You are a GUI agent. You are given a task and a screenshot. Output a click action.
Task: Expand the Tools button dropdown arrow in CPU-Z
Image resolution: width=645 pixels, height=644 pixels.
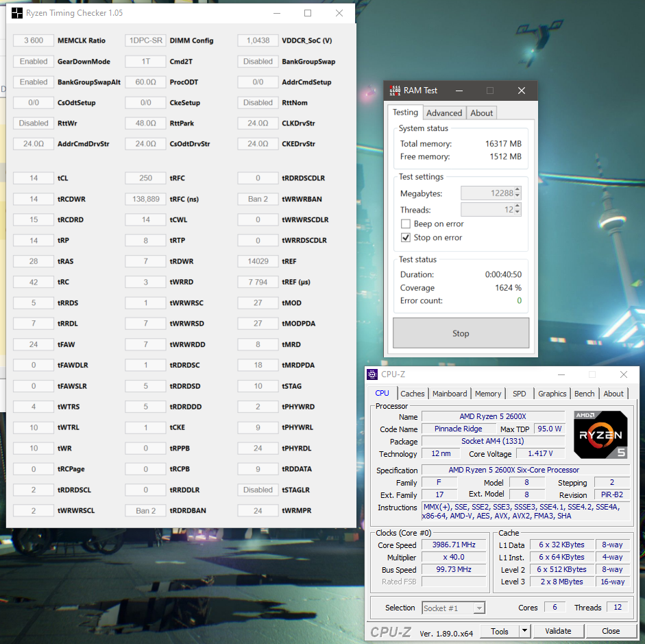(x=524, y=631)
